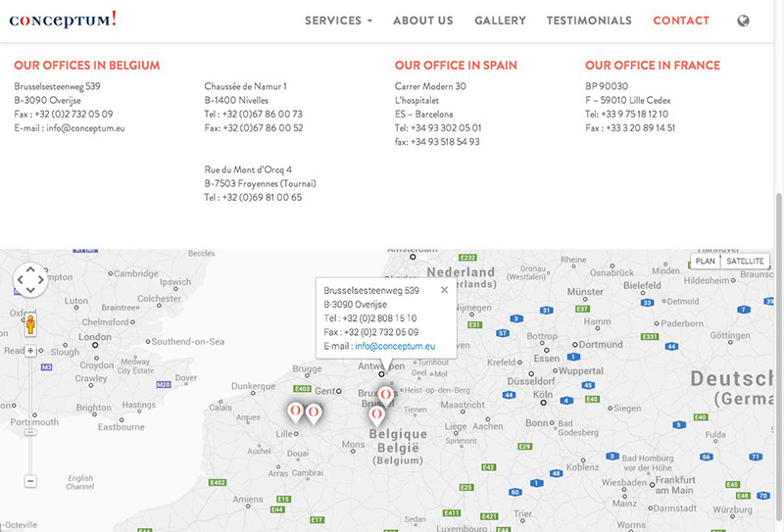784x532 pixels.
Task: Pan the map left with arrow control
Action: coord(20,280)
